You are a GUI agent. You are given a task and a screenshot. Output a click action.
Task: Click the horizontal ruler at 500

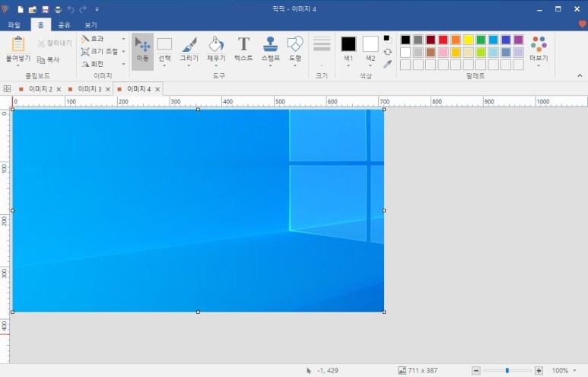(x=280, y=101)
